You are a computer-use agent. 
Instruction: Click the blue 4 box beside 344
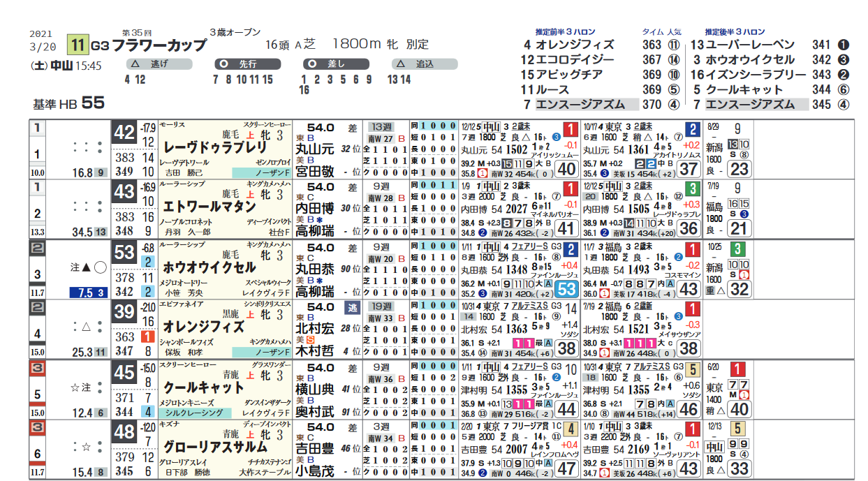click(147, 412)
